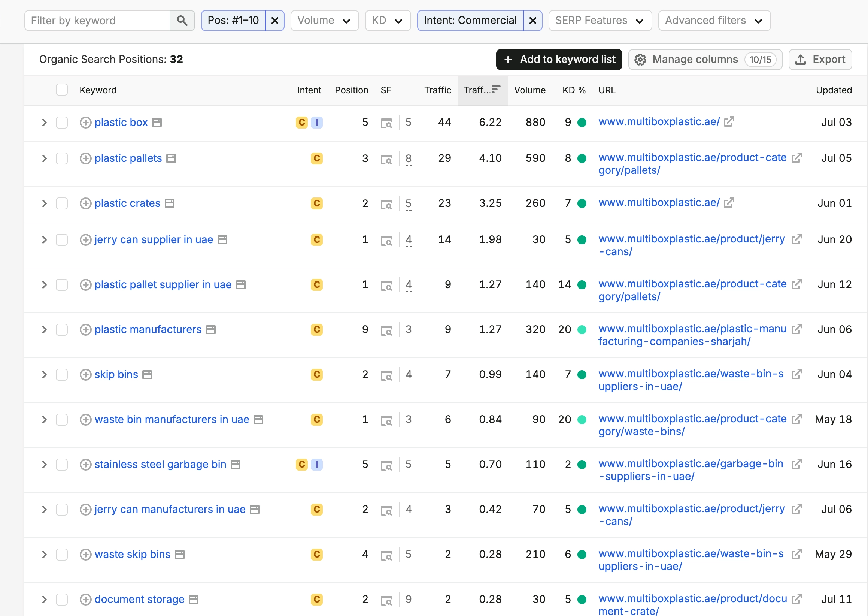
Task: Sort by the Position column header
Action: pyautogui.click(x=351, y=90)
